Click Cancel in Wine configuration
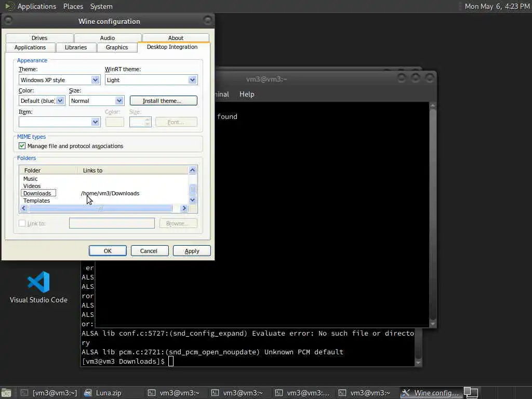 pos(149,251)
